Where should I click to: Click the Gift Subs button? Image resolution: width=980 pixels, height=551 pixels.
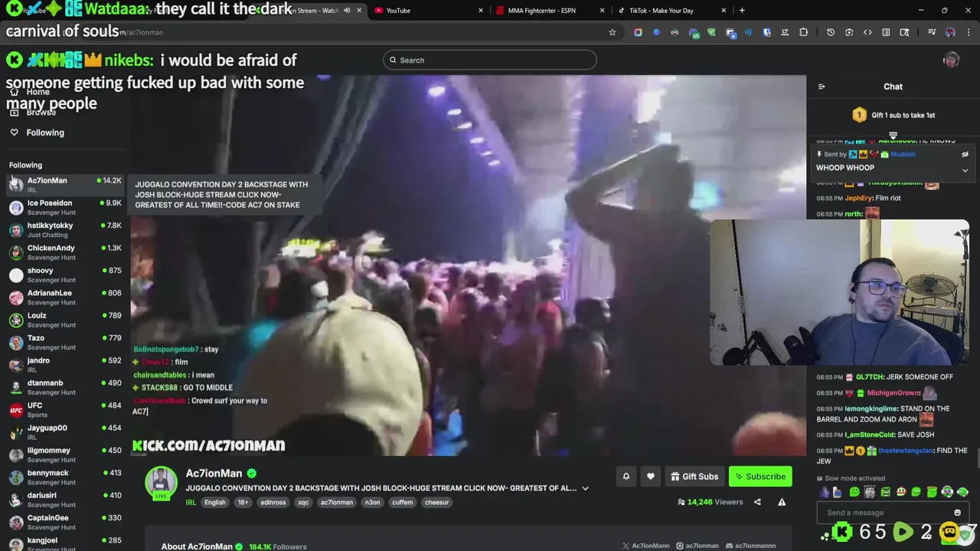[694, 477]
